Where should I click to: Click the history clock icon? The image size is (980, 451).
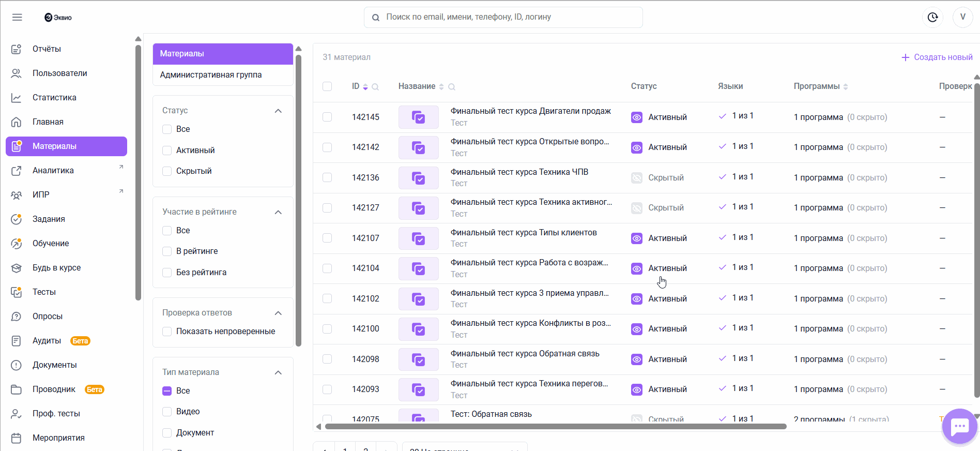point(932,17)
